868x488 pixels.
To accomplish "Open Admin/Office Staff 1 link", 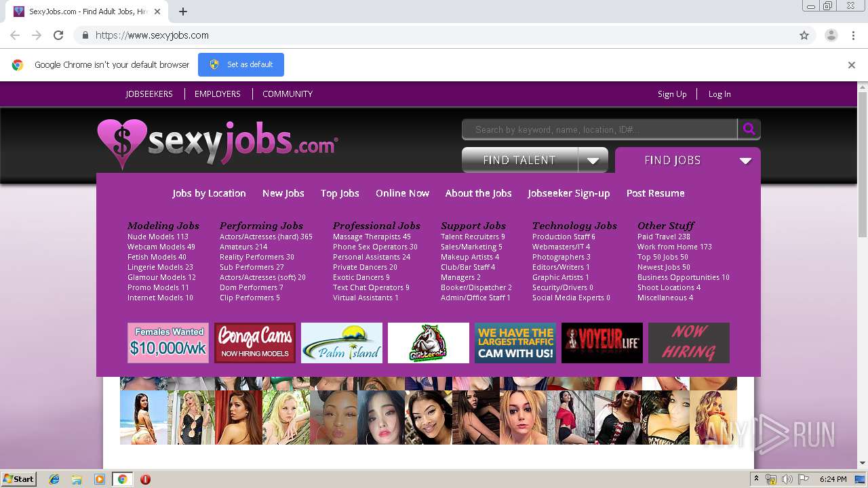I will click(475, 298).
